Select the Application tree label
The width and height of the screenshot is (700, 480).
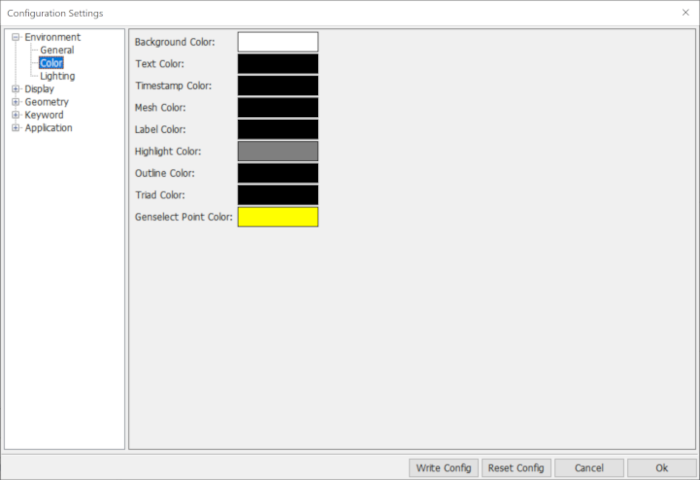48,128
